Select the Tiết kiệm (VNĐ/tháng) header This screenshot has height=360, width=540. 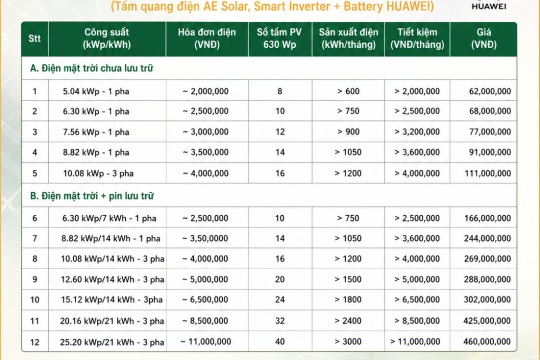click(417, 39)
